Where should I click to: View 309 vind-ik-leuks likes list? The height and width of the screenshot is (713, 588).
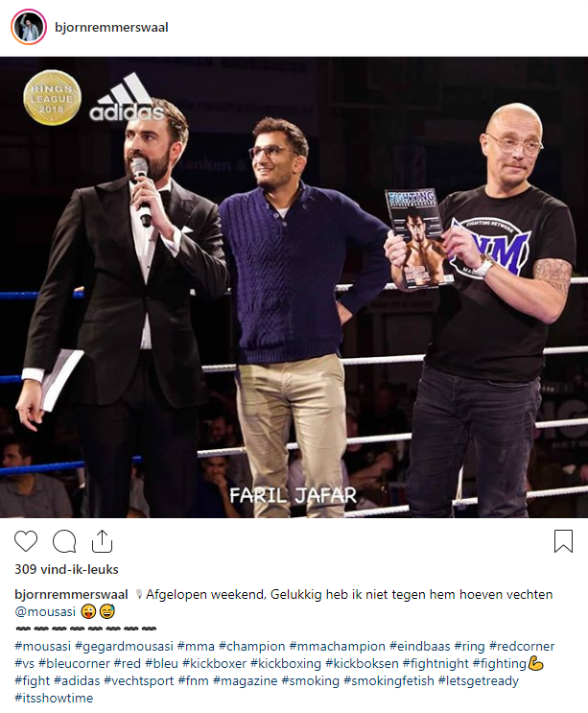[x=66, y=569]
